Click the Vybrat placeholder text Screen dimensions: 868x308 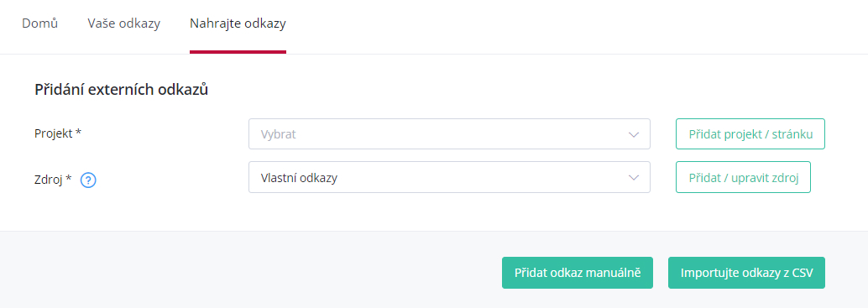pos(279,134)
